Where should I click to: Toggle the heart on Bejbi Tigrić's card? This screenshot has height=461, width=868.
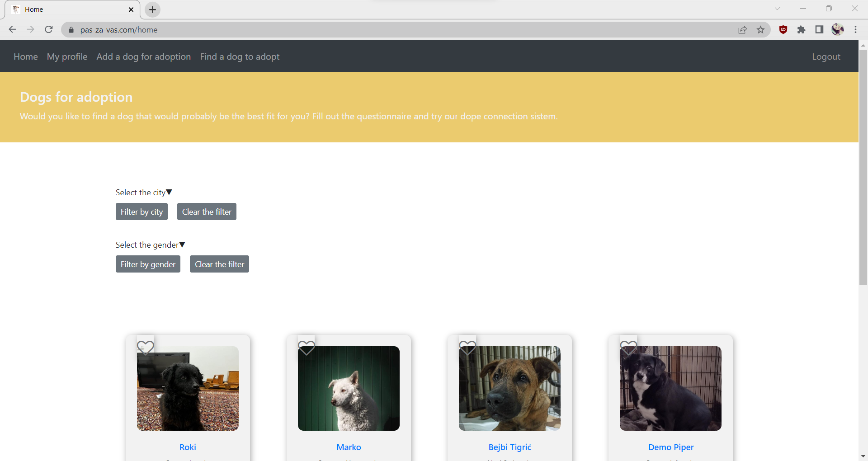pos(467,348)
